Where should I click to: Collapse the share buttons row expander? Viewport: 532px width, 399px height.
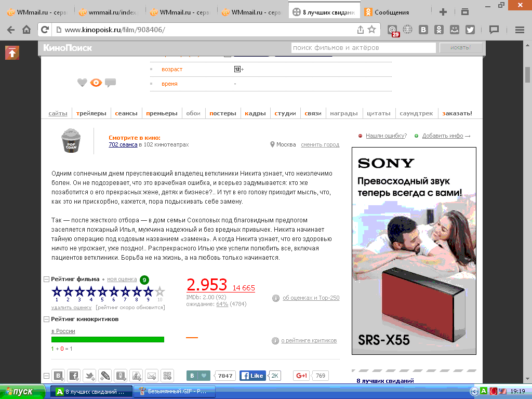click(x=46, y=376)
